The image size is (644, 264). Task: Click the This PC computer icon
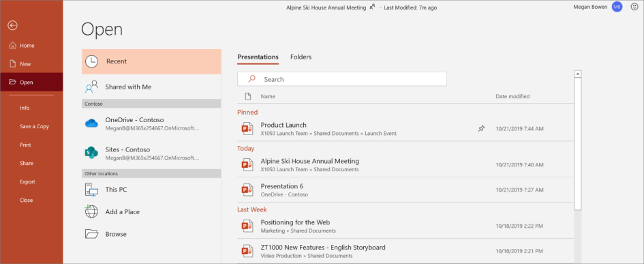(91, 190)
